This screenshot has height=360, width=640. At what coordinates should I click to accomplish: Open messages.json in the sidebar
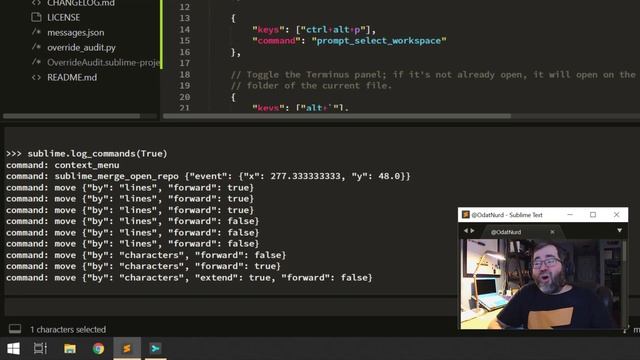coord(76,32)
